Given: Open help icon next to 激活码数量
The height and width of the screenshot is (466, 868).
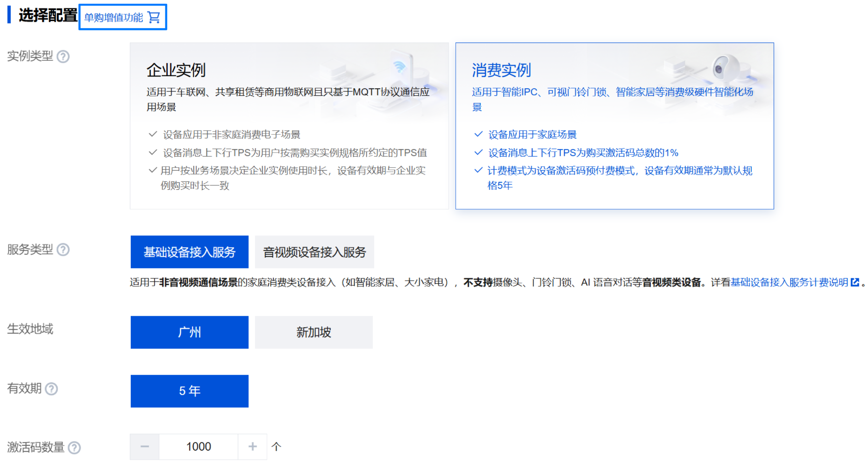Looking at the screenshot, I should [74, 448].
